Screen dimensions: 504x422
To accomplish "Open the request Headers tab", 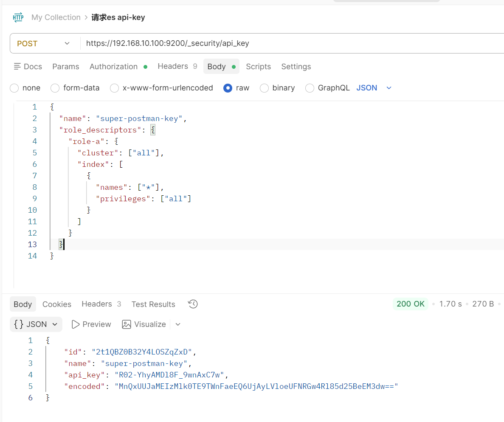I will click(173, 66).
